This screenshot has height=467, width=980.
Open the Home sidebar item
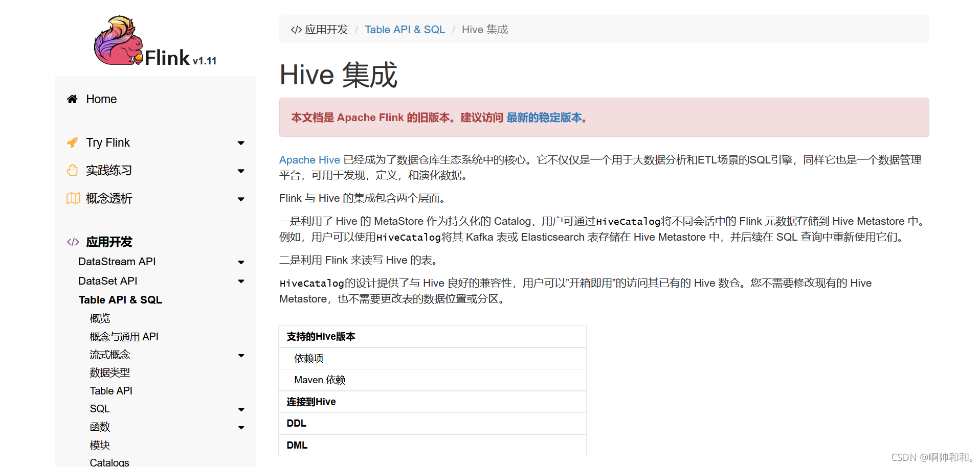point(101,99)
